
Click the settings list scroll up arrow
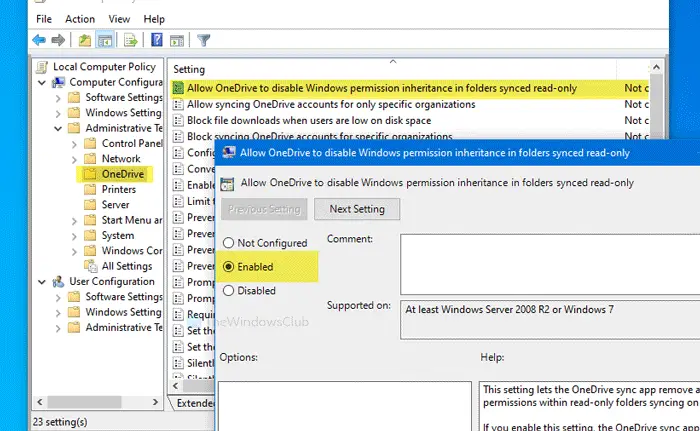656,67
